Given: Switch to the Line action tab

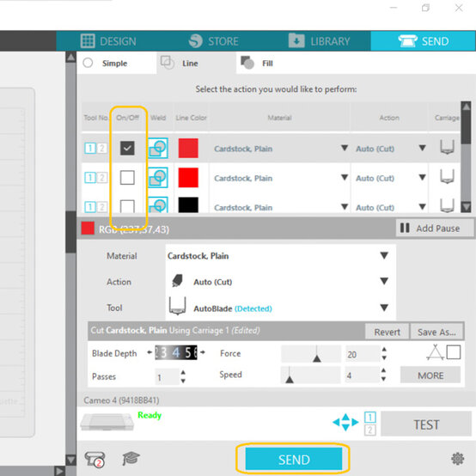Looking at the screenshot, I should pos(196,63).
